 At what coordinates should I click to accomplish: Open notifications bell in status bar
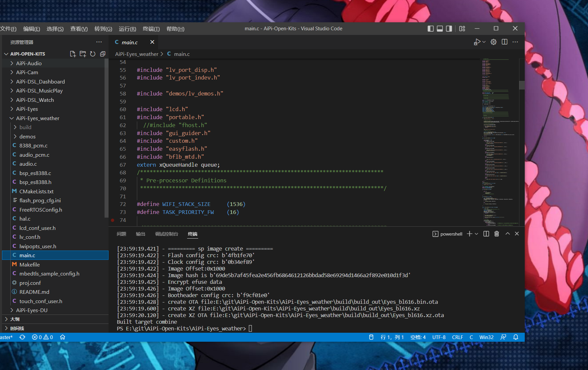(516, 337)
